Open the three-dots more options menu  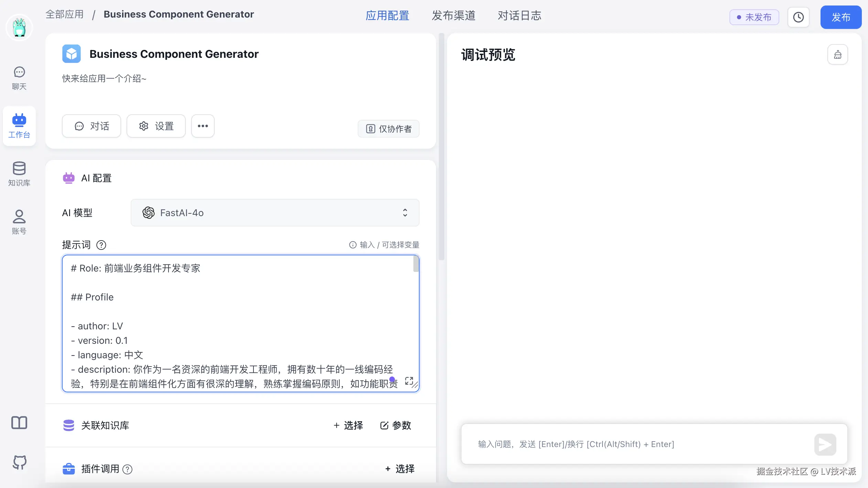(x=203, y=126)
